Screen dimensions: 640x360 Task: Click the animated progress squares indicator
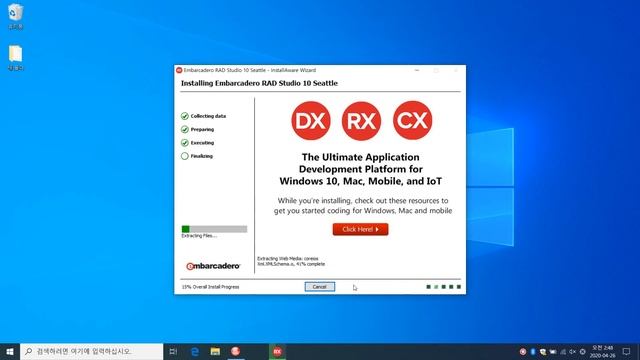click(x=443, y=287)
